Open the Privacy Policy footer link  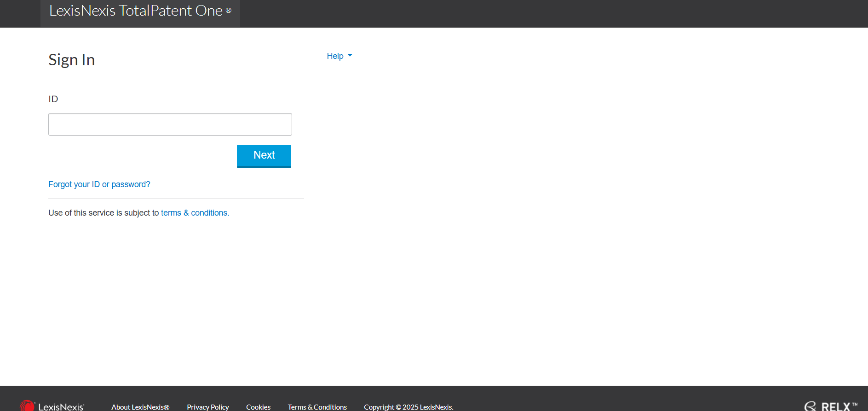click(x=208, y=407)
